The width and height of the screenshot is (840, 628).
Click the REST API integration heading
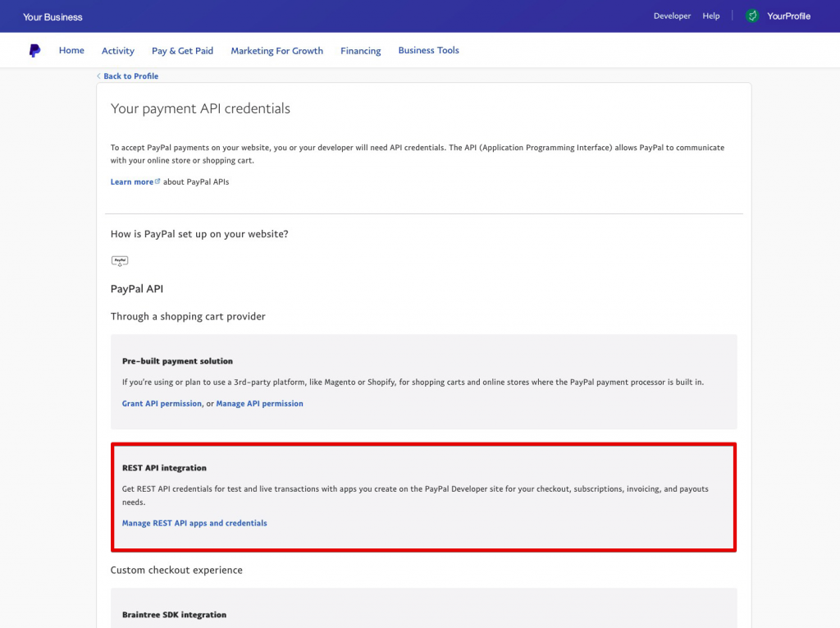tap(164, 468)
